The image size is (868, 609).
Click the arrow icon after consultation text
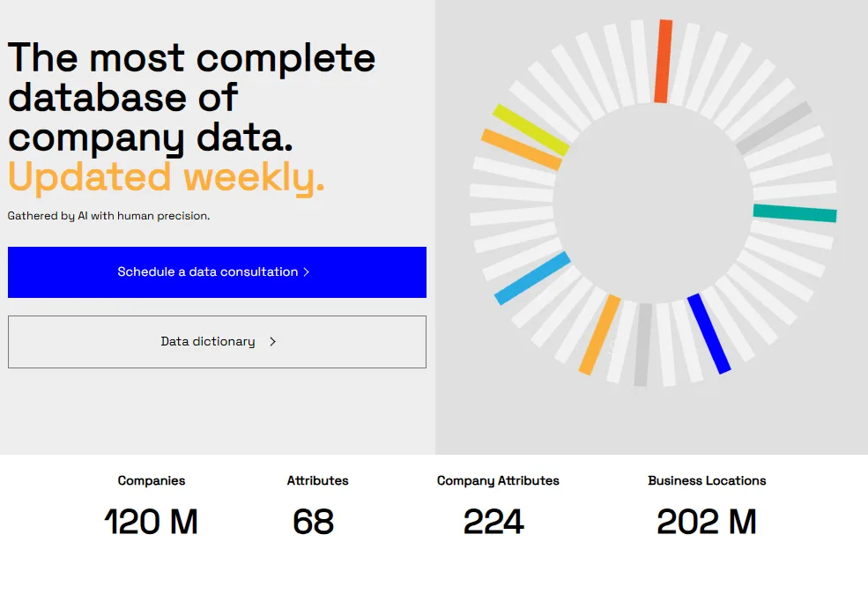tap(306, 271)
